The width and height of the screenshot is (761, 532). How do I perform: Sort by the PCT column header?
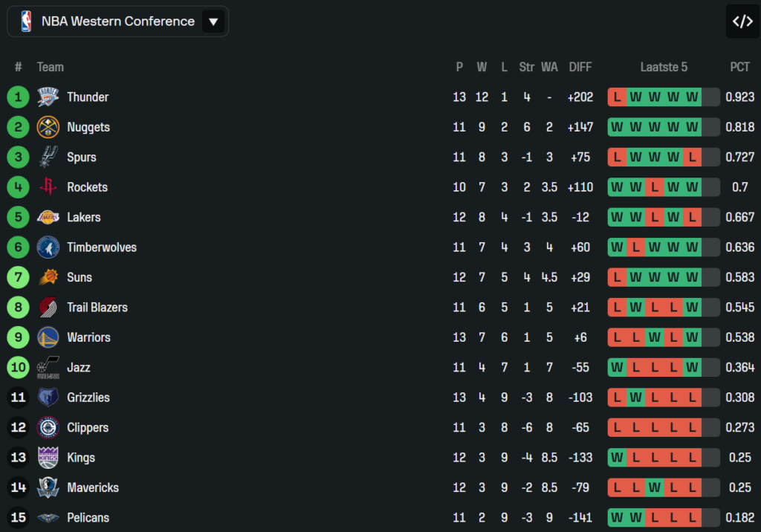click(x=739, y=67)
